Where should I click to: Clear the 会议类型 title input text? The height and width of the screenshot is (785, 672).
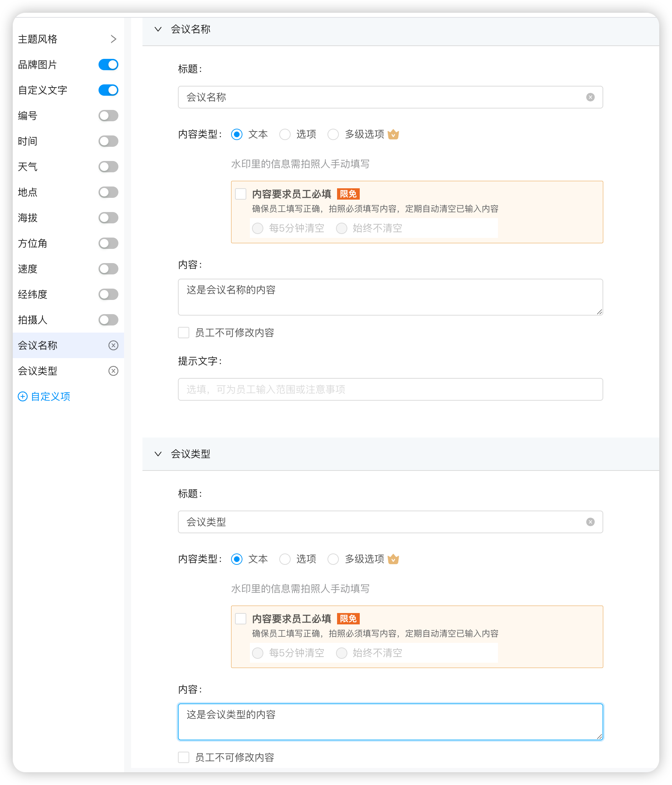(590, 522)
